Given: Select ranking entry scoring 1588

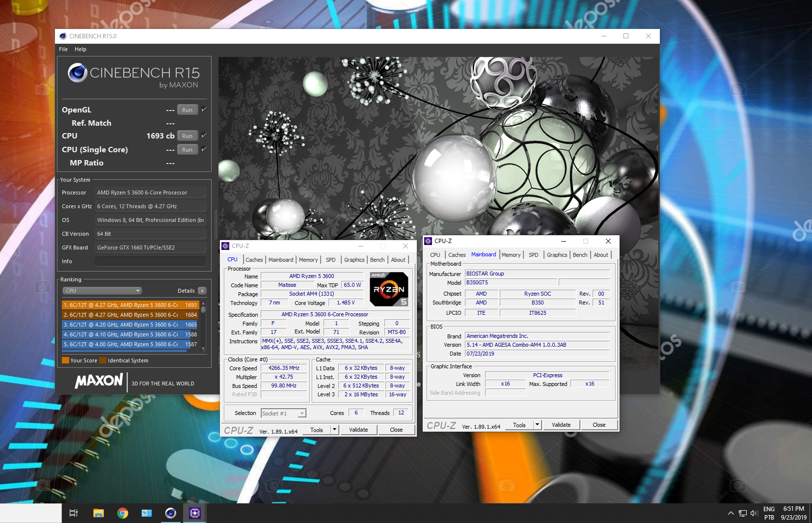Looking at the screenshot, I should point(130,334).
